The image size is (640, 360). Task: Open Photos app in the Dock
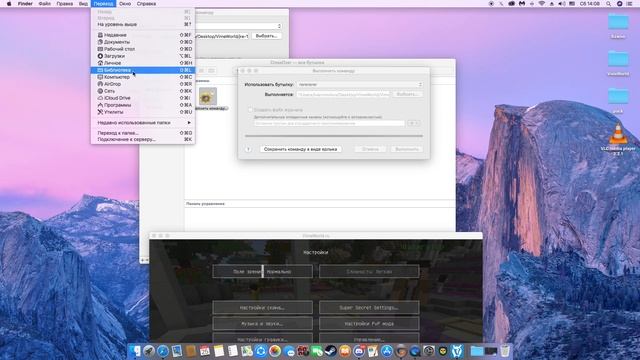point(275,351)
